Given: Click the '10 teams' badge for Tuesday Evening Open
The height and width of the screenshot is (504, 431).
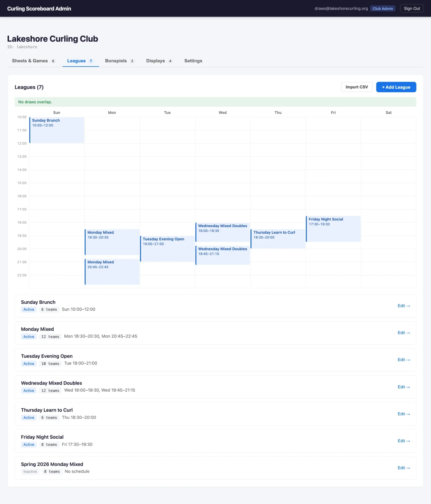Looking at the screenshot, I should 50,364.
